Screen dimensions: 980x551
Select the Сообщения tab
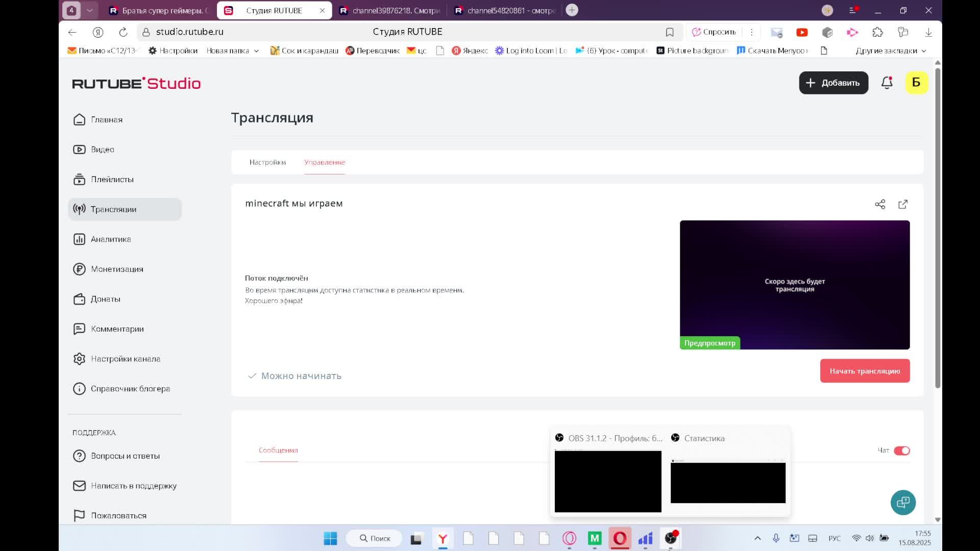pos(278,450)
